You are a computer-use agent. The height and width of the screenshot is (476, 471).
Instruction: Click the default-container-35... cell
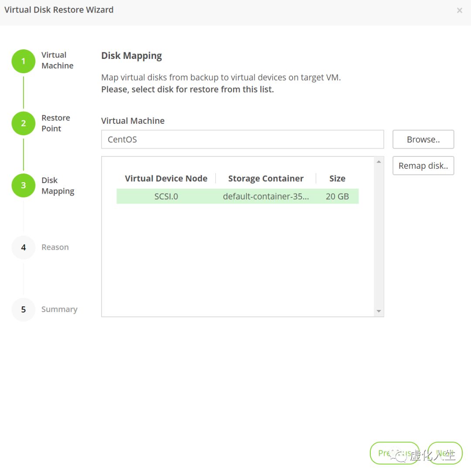266,197
